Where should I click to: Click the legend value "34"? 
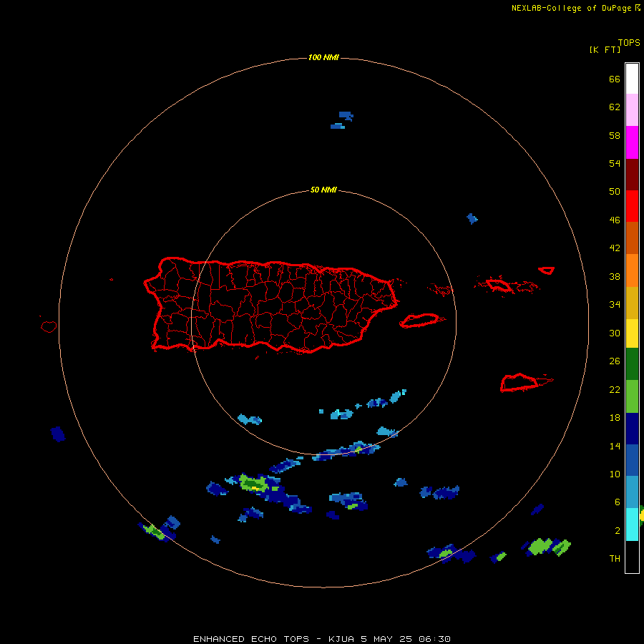[615, 305]
